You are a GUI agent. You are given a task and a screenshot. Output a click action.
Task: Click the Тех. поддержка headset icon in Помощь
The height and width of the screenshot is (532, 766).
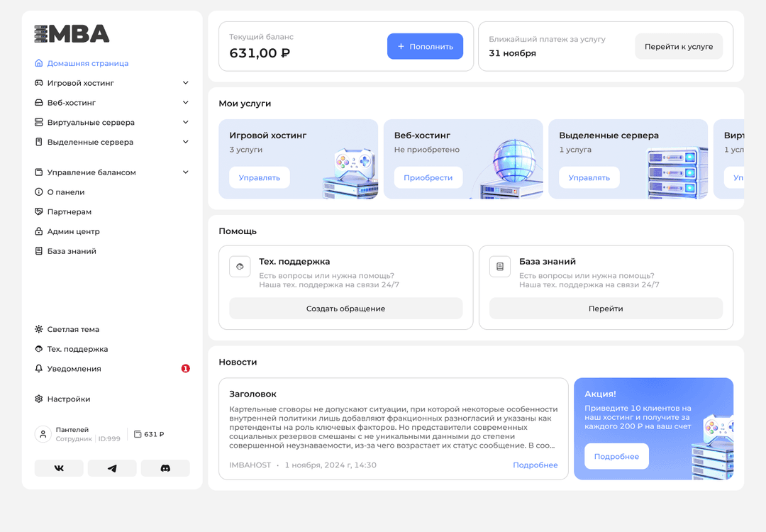coord(240,267)
